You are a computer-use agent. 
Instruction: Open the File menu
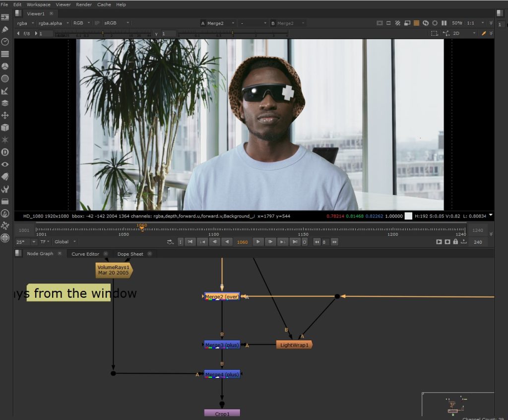pos(4,4)
